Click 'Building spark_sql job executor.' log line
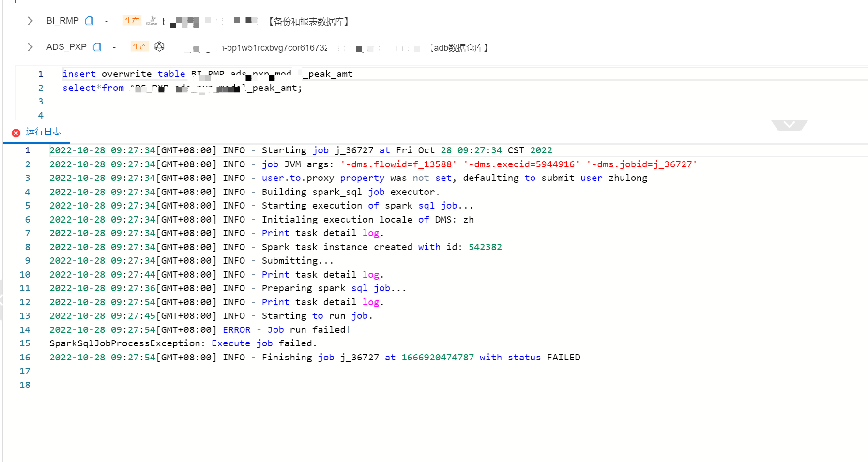The image size is (868, 462). pos(244,192)
